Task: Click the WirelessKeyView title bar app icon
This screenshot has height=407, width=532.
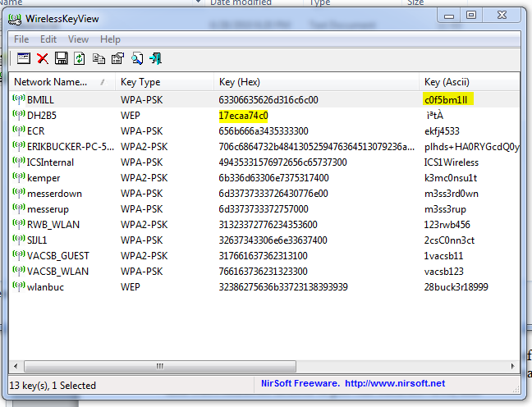Action: pos(15,19)
